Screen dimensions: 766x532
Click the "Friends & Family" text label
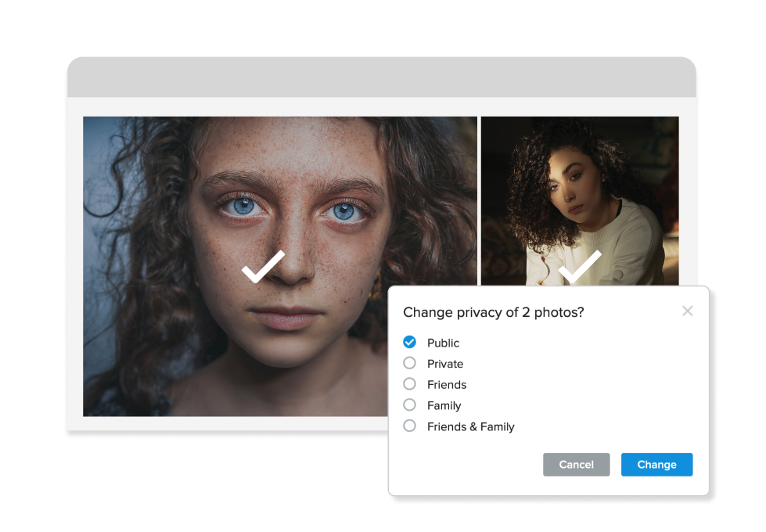[x=470, y=427]
